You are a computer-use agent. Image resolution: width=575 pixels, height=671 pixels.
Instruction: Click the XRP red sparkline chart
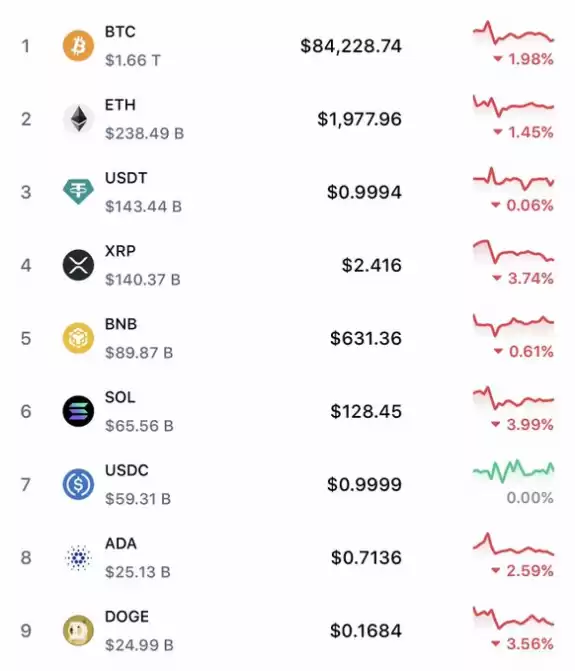click(513, 252)
